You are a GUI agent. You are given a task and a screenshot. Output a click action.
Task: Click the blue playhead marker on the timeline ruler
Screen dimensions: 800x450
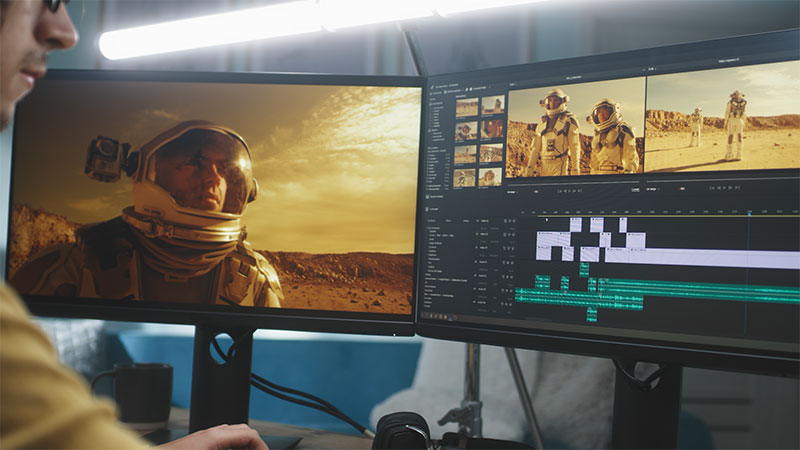749,213
